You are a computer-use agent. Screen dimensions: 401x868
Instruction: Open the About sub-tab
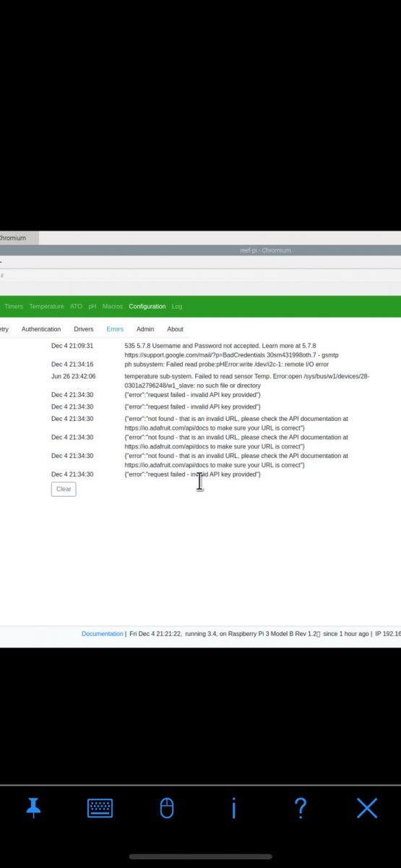point(176,329)
